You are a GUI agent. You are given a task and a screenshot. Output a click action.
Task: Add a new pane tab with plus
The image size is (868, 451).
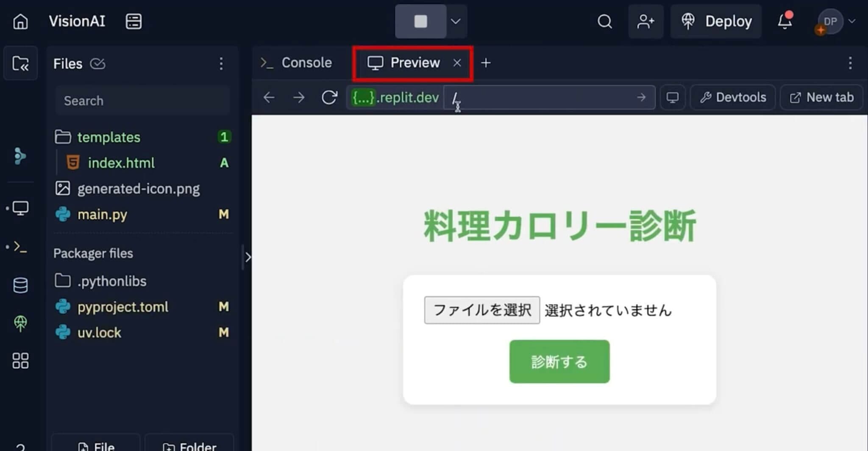pyautogui.click(x=486, y=63)
